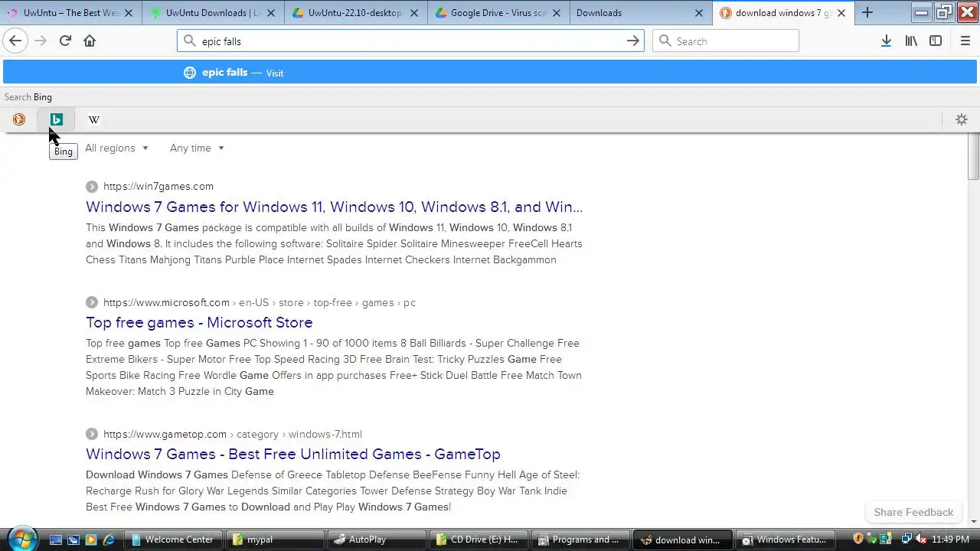The image size is (980, 551).
Task: Open Windows 7 Games - GameTop link
Action: pos(293,454)
